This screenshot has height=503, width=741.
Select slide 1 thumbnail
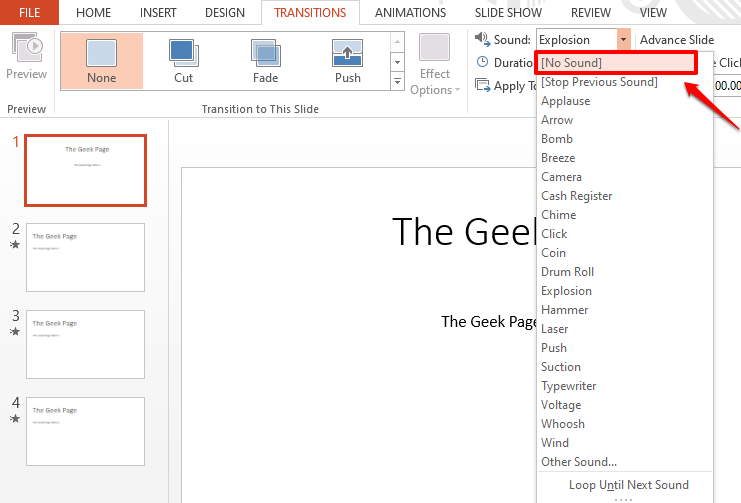click(86, 171)
